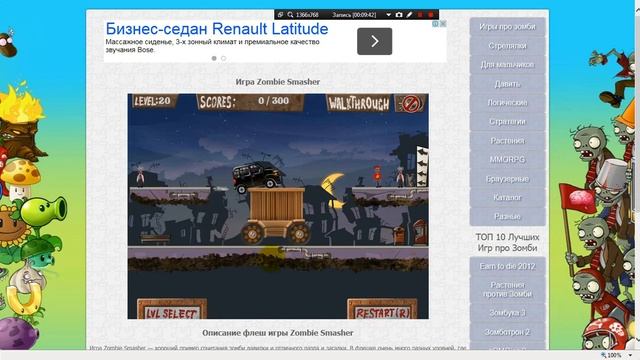Screen dimensions: 640x360
Task: Click the window-restore icon in recorder bar
Action: (280, 15)
